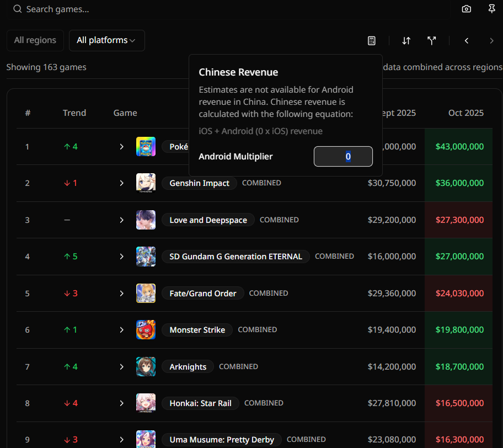The image size is (503, 448).
Task: Open the calculator multiplier settings icon
Action: coord(372,41)
